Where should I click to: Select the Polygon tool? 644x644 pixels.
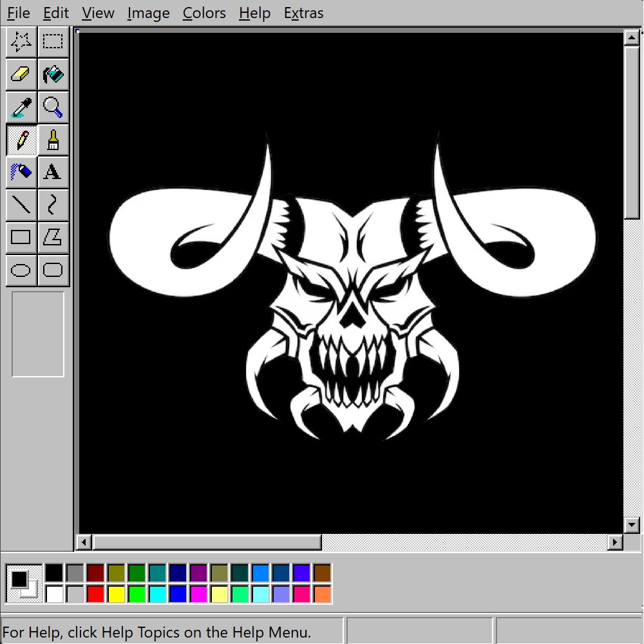coord(53,238)
